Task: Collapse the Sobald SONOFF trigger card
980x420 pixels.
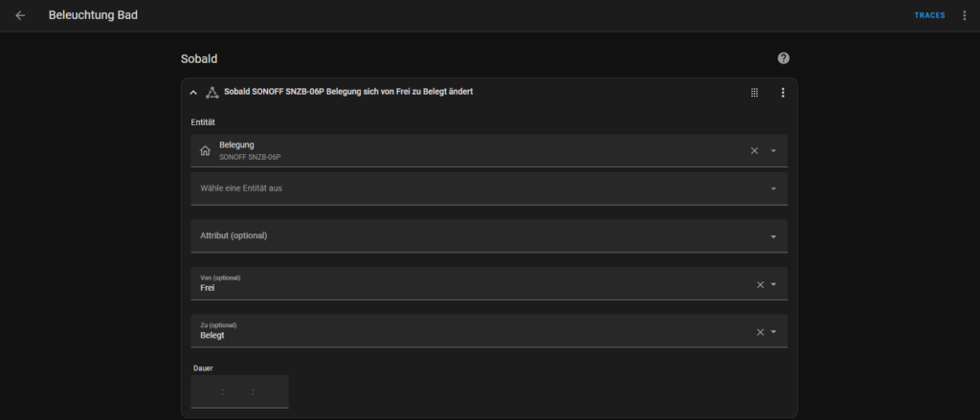Action: pos(193,93)
